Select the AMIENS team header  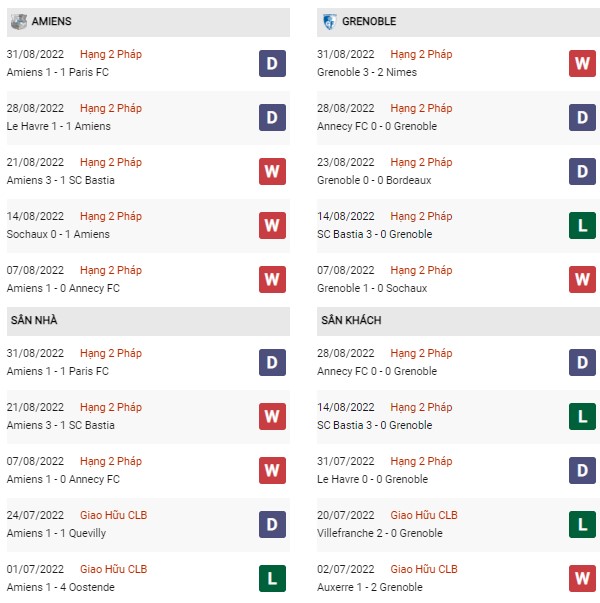(x=148, y=22)
